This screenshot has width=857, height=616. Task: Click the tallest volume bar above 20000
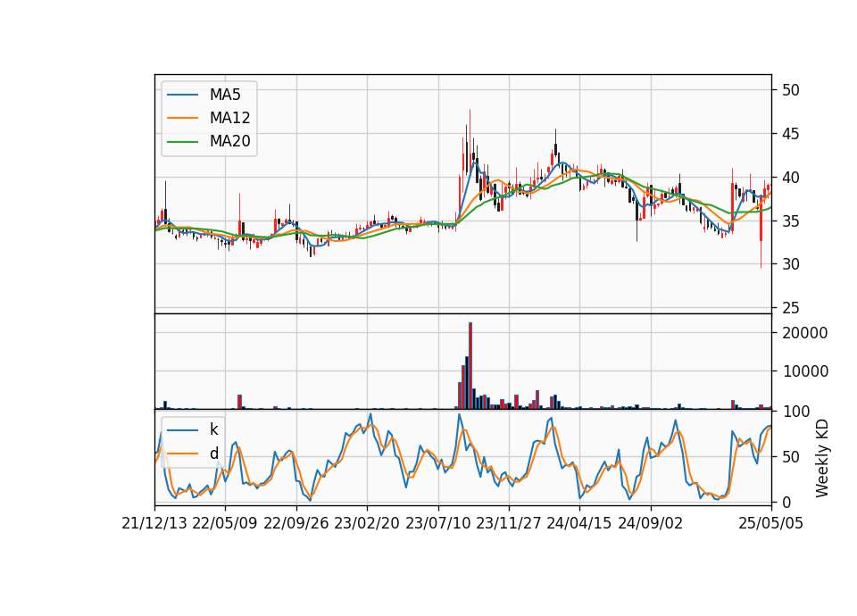point(470,366)
